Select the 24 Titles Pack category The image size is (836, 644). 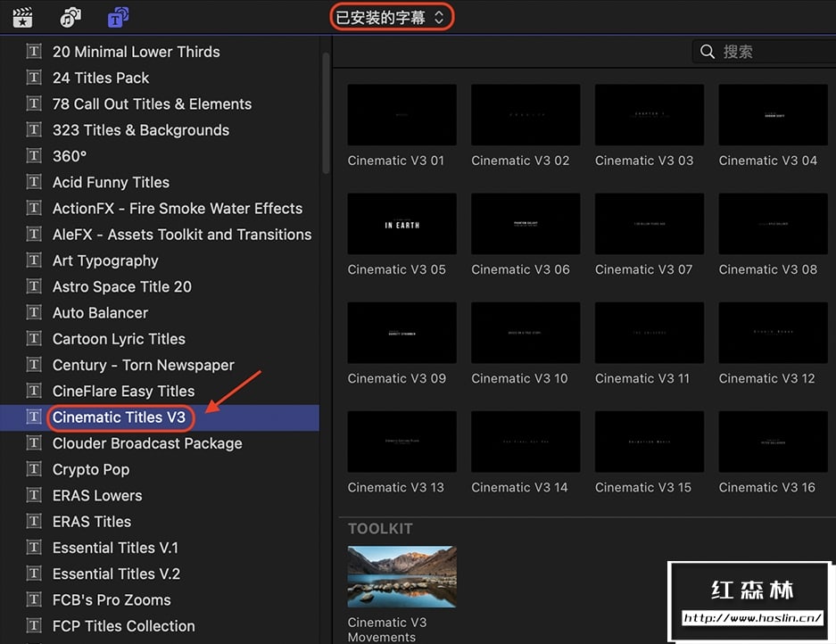101,78
